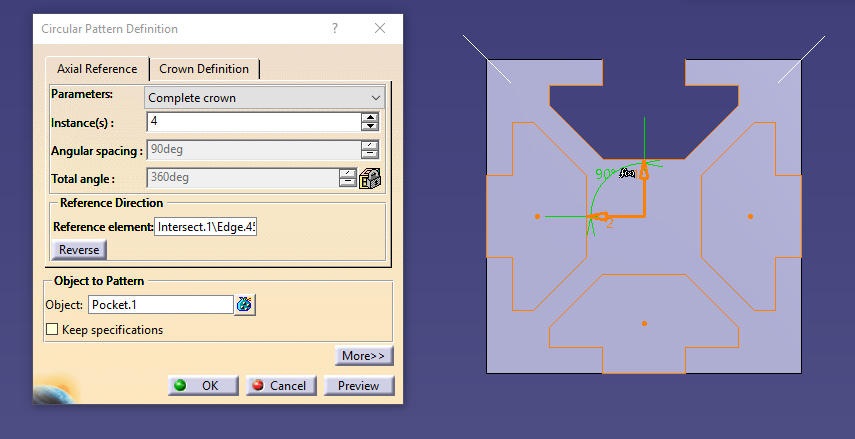Click the f(x) formula marker in the viewport

pyautogui.click(x=627, y=174)
